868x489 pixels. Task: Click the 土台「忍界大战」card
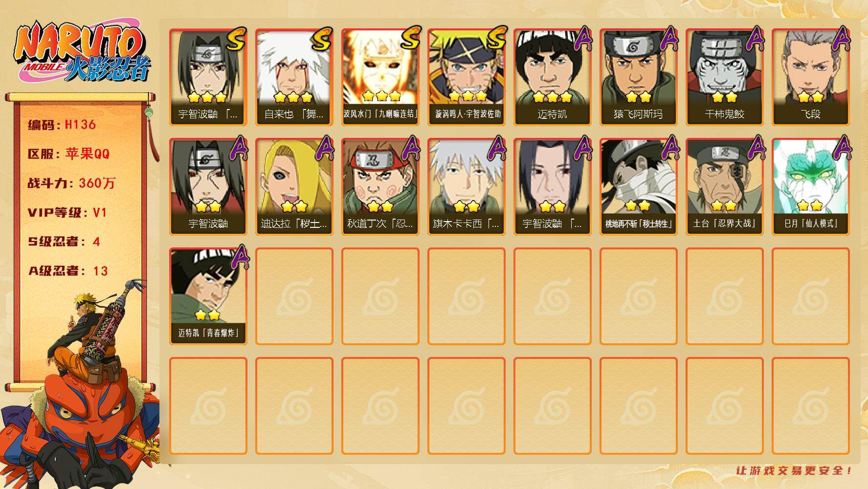(x=724, y=187)
